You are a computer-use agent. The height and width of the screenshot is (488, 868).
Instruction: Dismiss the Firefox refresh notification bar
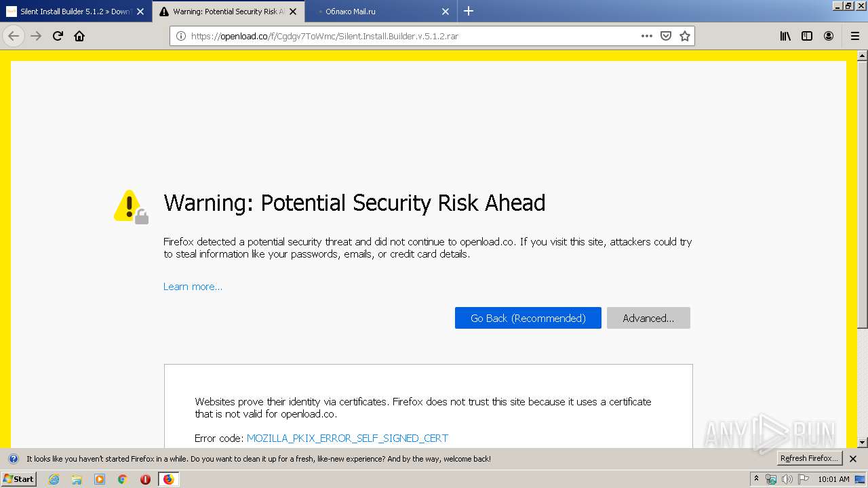click(853, 459)
